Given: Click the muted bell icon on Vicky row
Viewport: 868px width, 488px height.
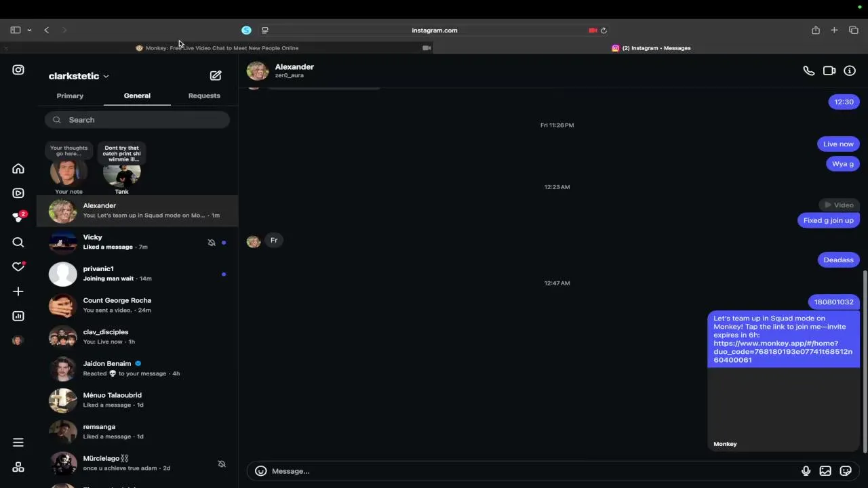Looking at the screenshot, I should [x=212, y=243].
